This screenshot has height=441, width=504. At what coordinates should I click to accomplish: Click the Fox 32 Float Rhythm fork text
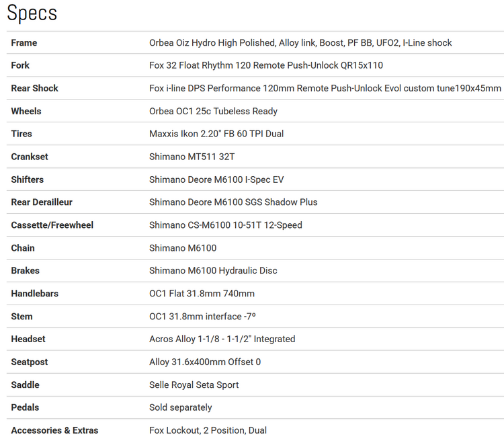coord(266,65)
